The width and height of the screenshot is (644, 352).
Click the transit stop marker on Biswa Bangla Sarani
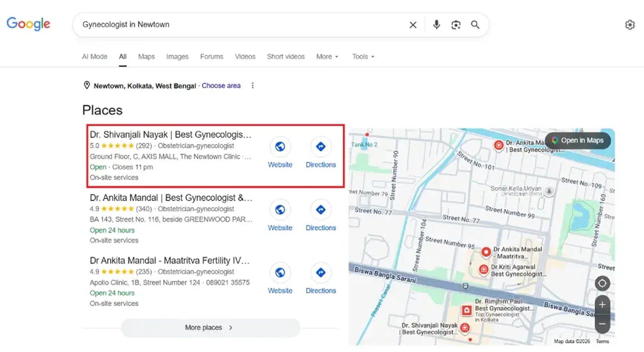pyautogui.click(x=465, y=286)
